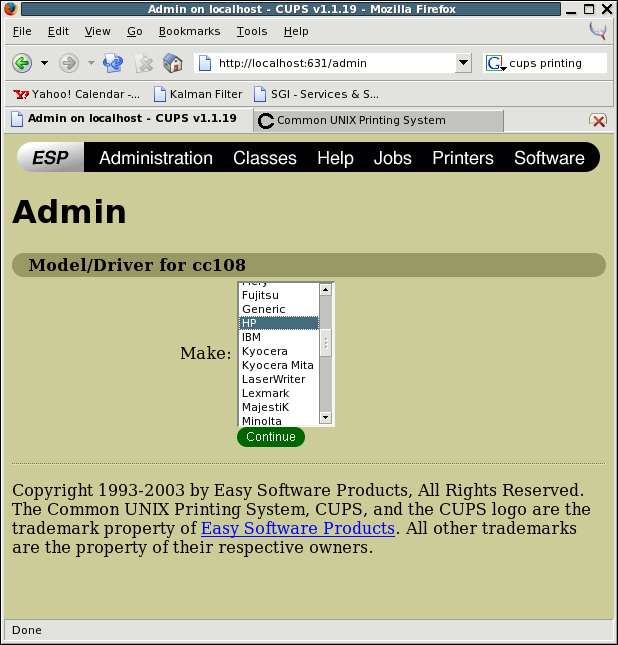
Task: Click the Make list scroll-up arrow
Action: coord(325,290)
